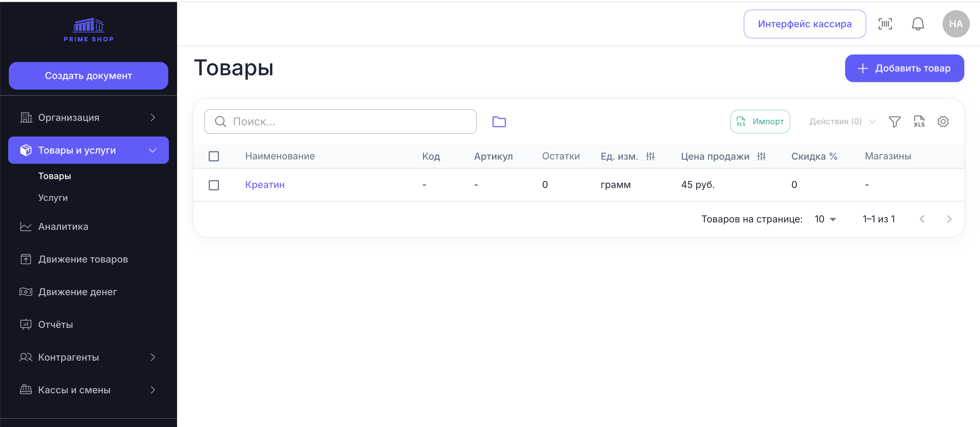Image resolution: width=980 pixels, height=427 pixels.
Task: Expand the Организация sidebar section
Action: pyautogui.click(x=88, y=117)
